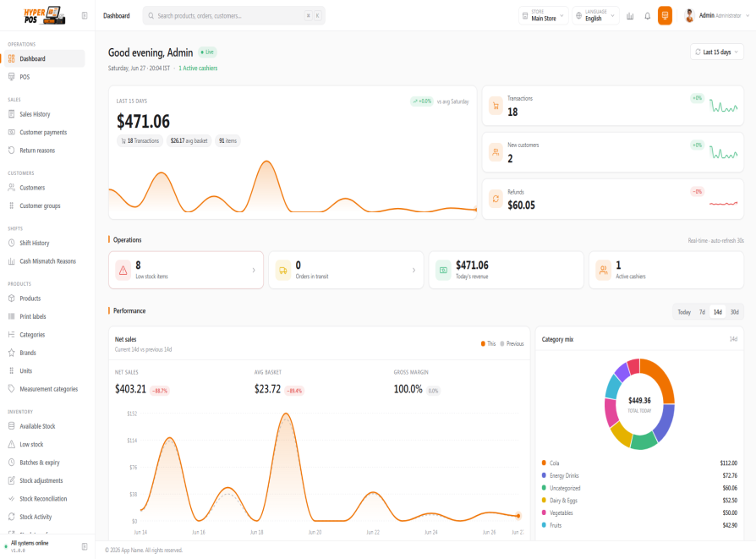Select the 7d performance range

point(702,312)
